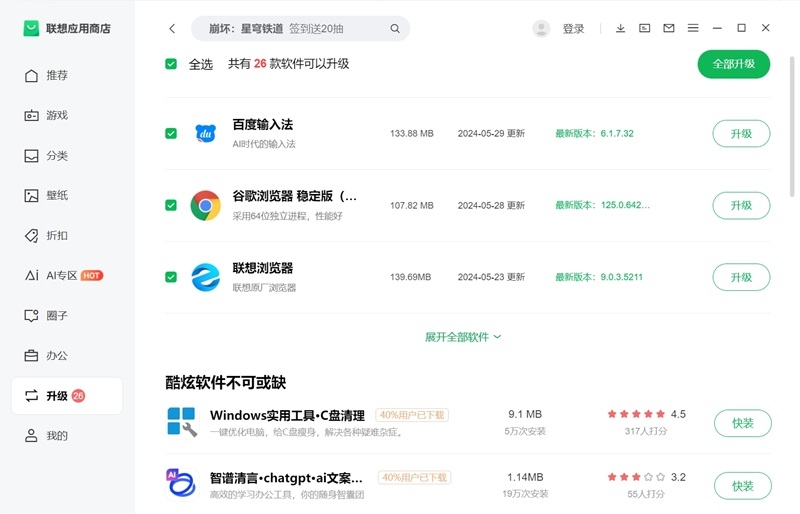This screenshot has height=514, width=800.
Task: Upgrade 联想浏览器 with 升级 button
Action: tap(741, 277)
